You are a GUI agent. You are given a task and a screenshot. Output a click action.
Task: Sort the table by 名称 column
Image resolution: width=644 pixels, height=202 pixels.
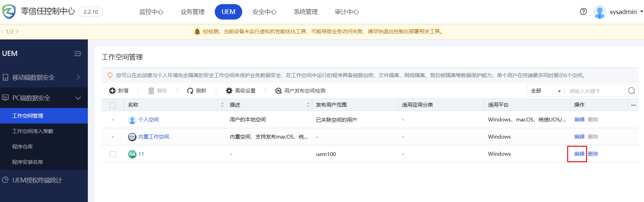[222, 105]
